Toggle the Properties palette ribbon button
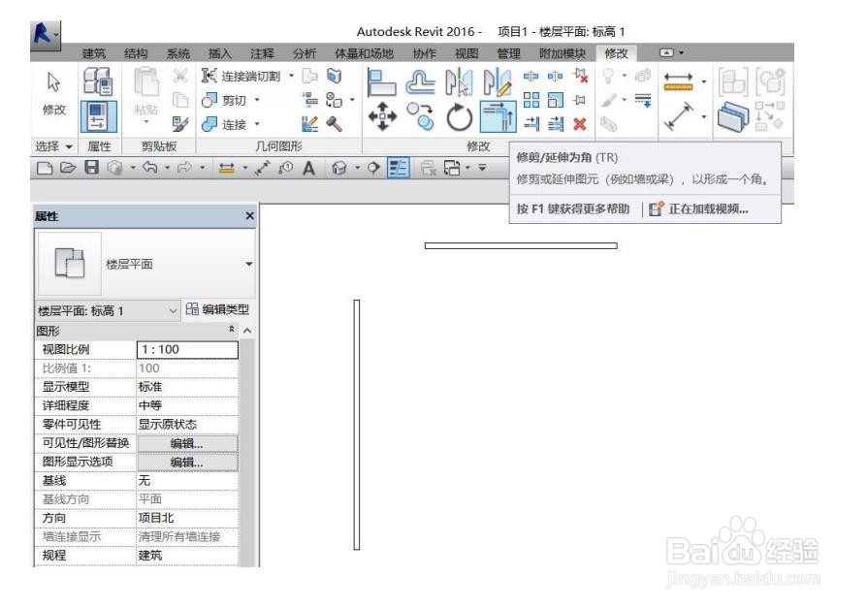Screen dimensions: 868x608 [98, 116]
